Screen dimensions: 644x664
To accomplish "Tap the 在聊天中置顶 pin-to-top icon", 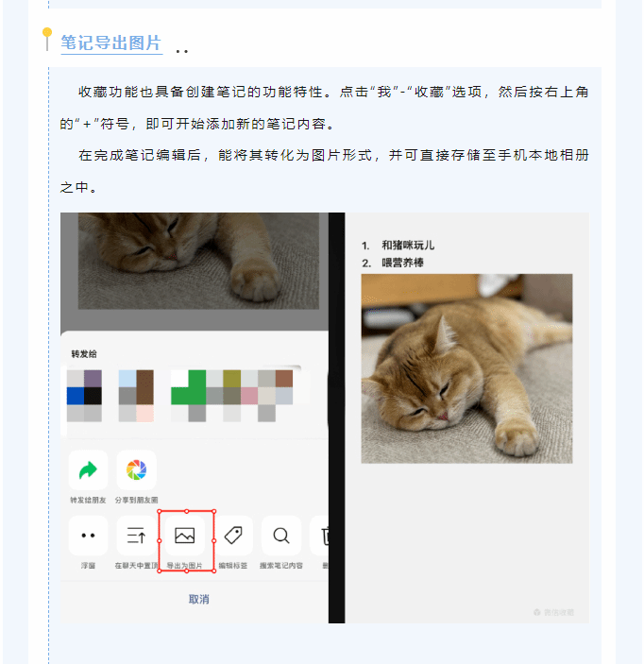I will pyautogui.click(x=136, y=536).
